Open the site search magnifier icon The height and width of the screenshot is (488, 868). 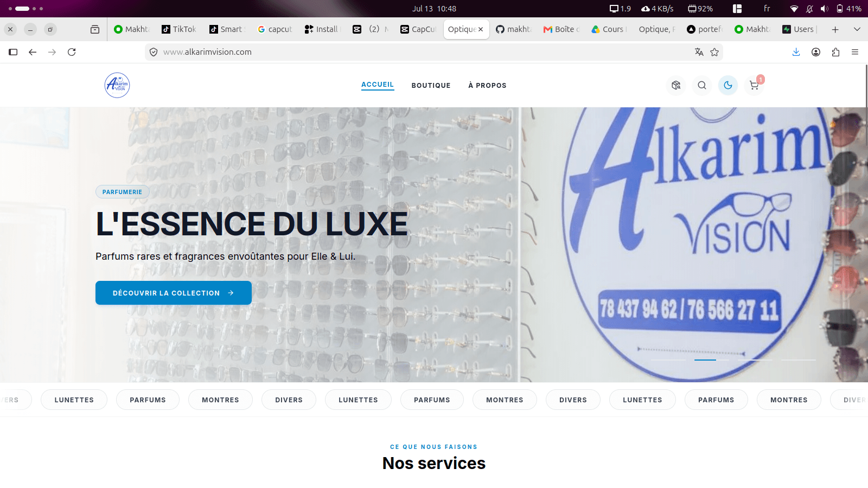[x=702, y=85]
